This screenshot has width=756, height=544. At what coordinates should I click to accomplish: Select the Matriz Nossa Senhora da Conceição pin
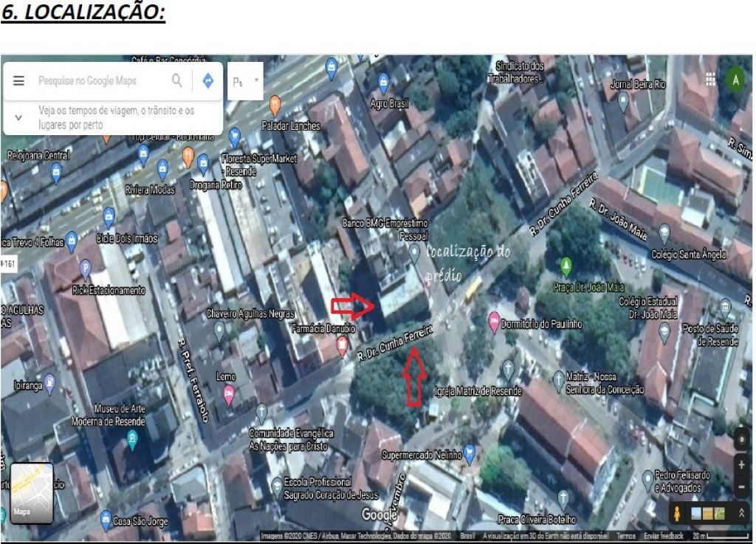[558, 381]
